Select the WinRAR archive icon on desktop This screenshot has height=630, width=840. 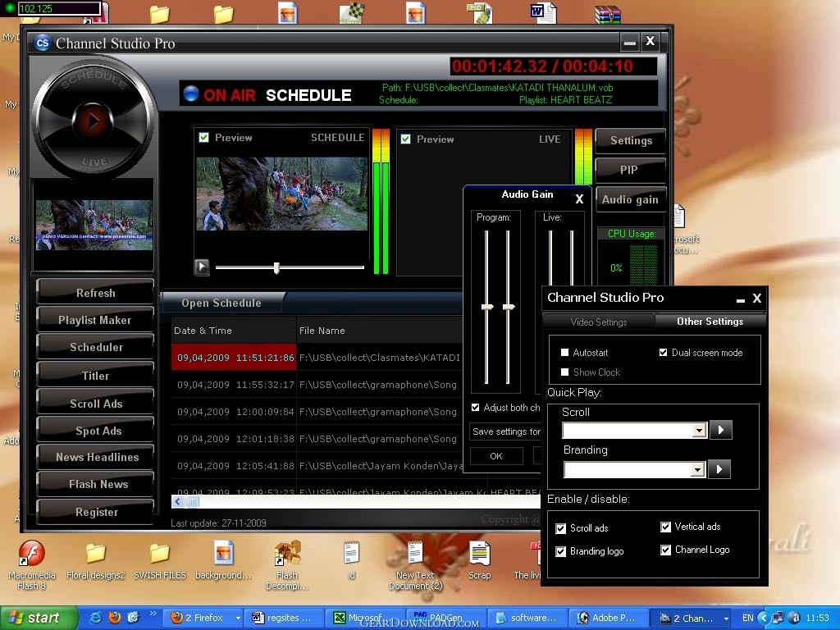click(x=608, y=13)
